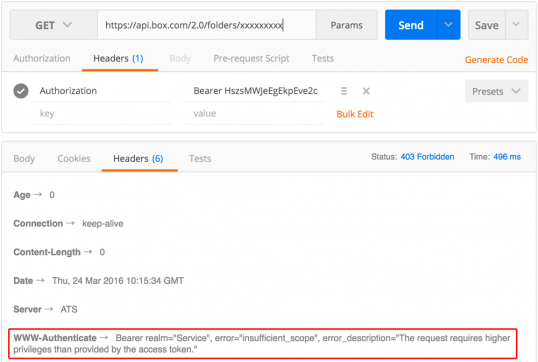Click the Generate Code link

point(496,60)
